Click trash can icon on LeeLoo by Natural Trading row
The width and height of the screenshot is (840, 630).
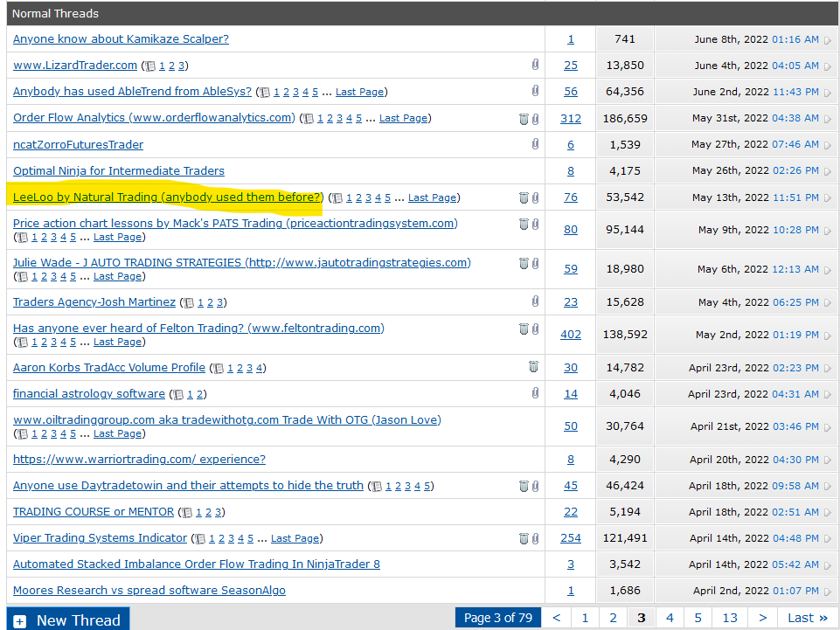click(x=524, y=197)
